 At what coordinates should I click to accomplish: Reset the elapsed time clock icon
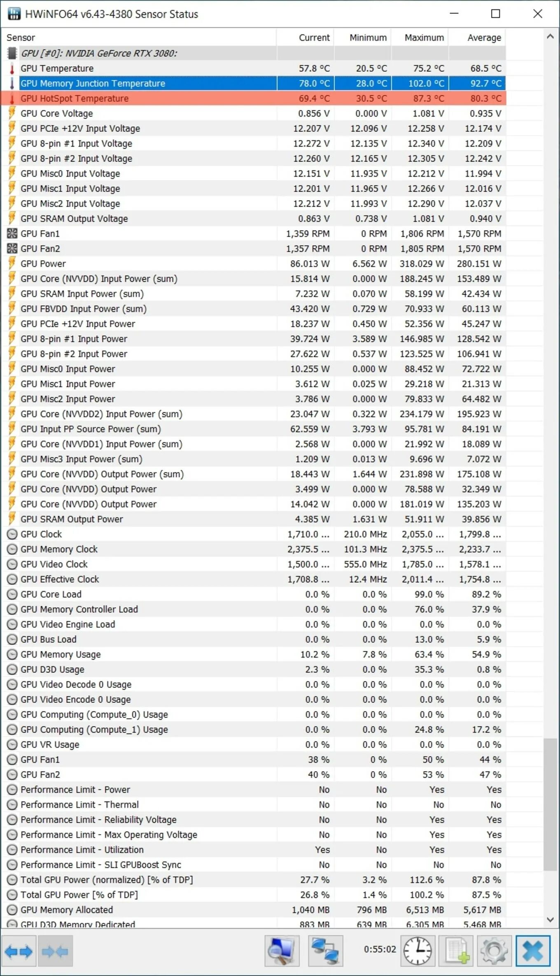pos(418,951)
